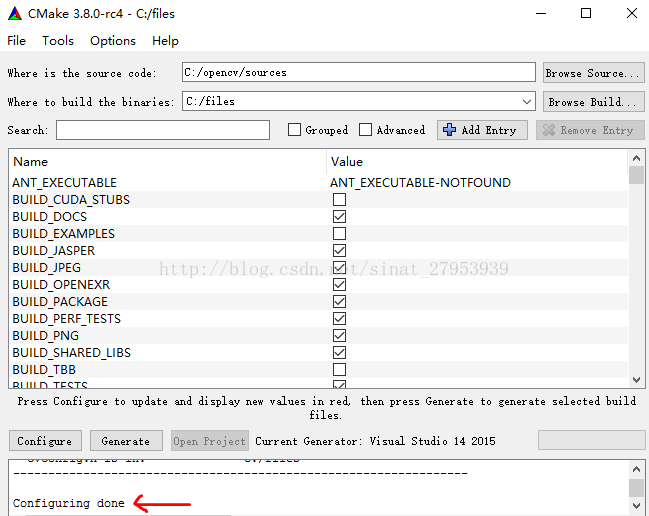This screenshot has height=516, width=649.
Task: Click the Current Generator label text
Action: click(375, 441)
